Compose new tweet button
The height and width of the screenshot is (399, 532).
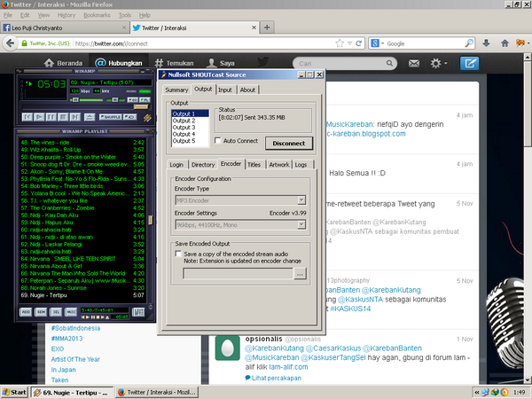[469, 64]
